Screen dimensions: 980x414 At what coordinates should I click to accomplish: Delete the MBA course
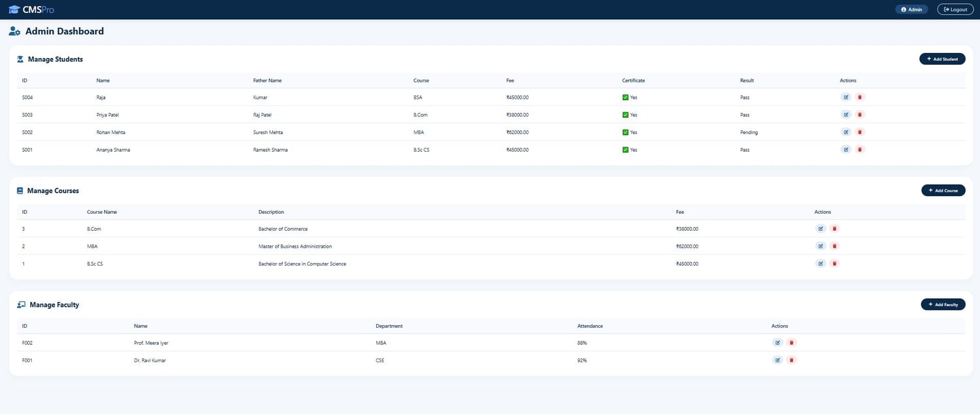pyautogui.click(x=834, y=246)
